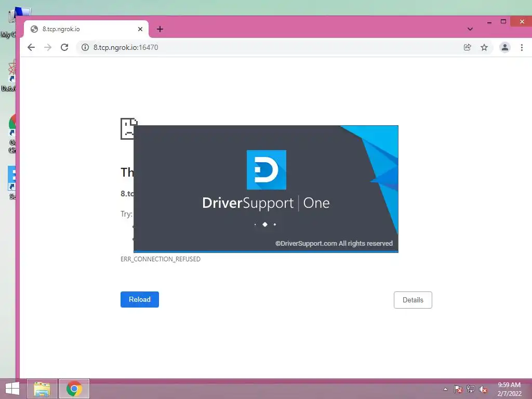The width and height of the screenshot is (532, 399).
Task: Select the 8.tcp.ngrok.io tab
Action: 86,29
